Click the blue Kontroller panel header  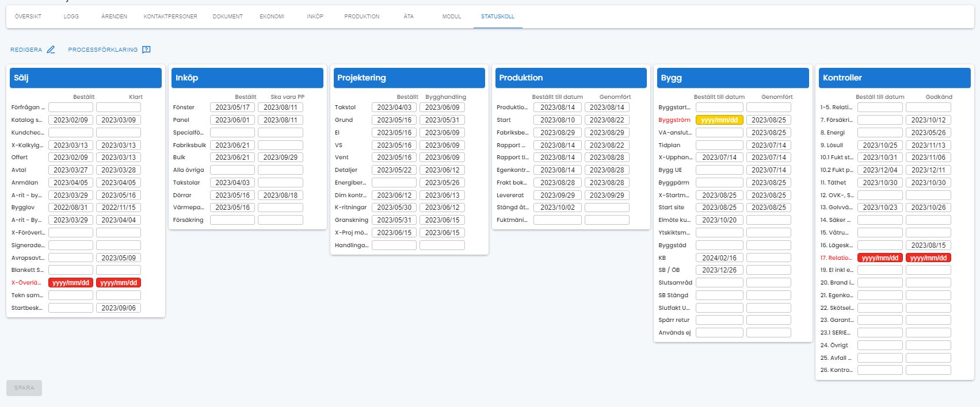(x=894, y=78)
